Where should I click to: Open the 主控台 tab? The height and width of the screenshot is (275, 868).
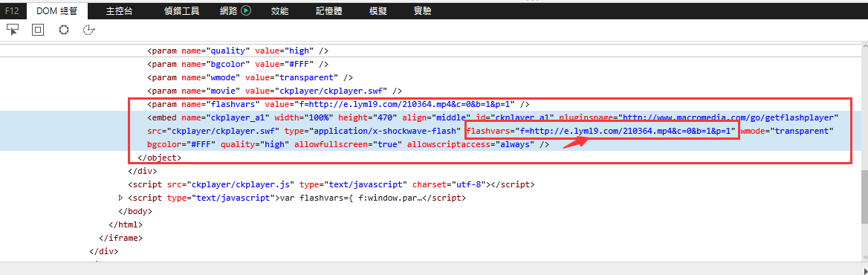click(118, 10)
